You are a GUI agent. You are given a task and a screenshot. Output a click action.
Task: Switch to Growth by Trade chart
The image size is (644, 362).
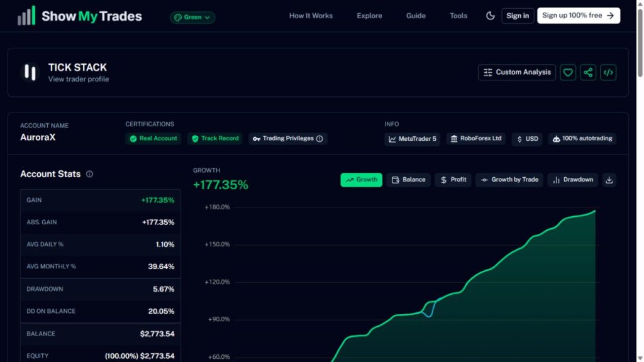pyautogui.click(x=509, y=180)
